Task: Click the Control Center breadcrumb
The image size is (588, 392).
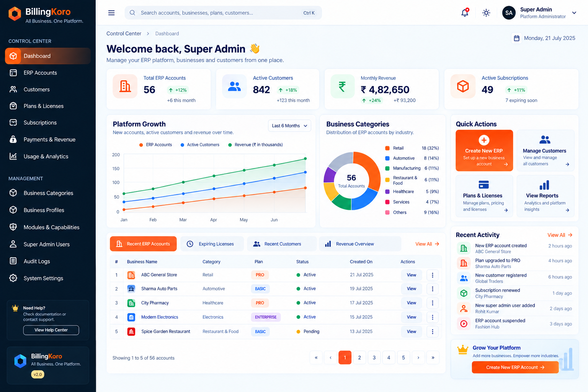Action: point(124,34)
